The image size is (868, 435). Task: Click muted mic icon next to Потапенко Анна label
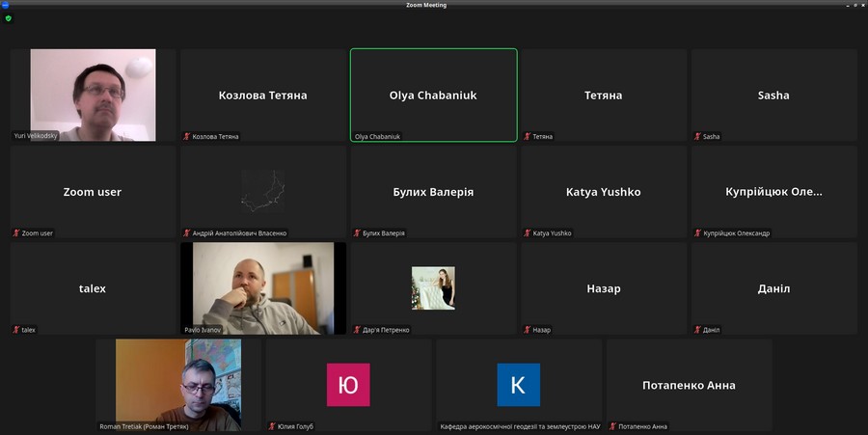(613, 426)
